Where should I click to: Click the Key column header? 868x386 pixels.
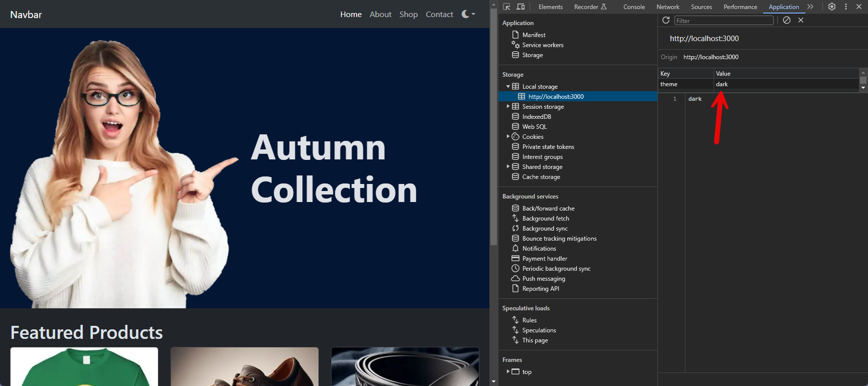click(686, 74)
